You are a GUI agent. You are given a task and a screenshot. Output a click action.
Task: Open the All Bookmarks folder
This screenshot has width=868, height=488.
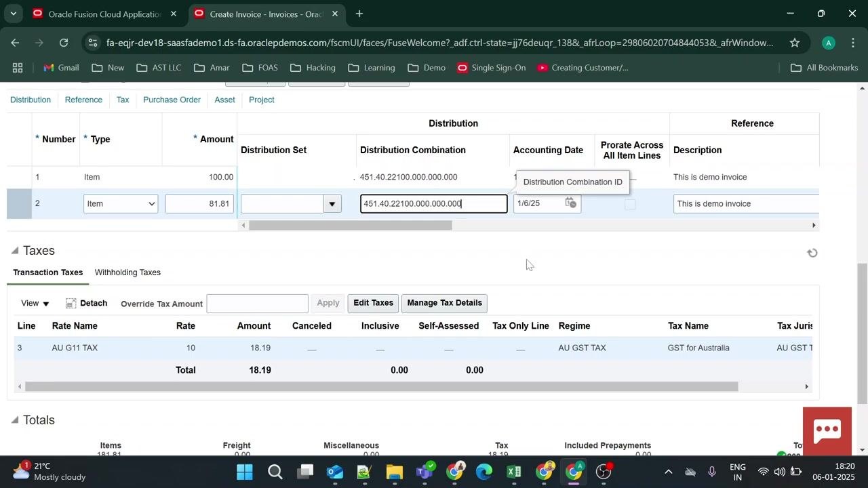pos(825,68)
